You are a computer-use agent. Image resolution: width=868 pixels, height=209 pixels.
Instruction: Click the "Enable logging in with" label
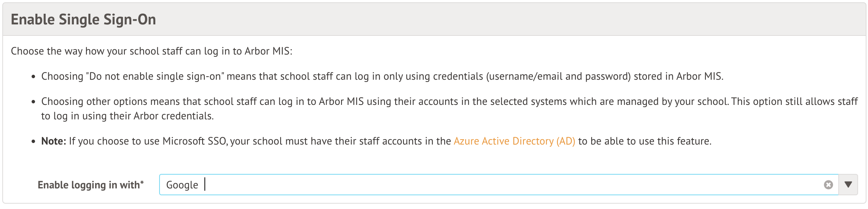(88, 185)
